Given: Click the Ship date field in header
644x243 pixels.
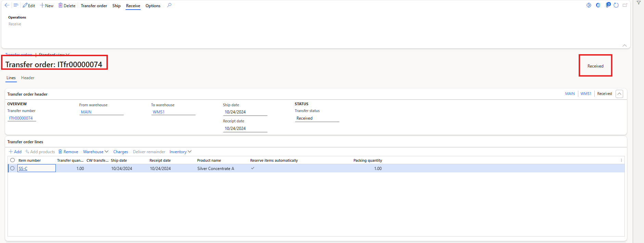Looking at the screenshot, I should point(245,112).
